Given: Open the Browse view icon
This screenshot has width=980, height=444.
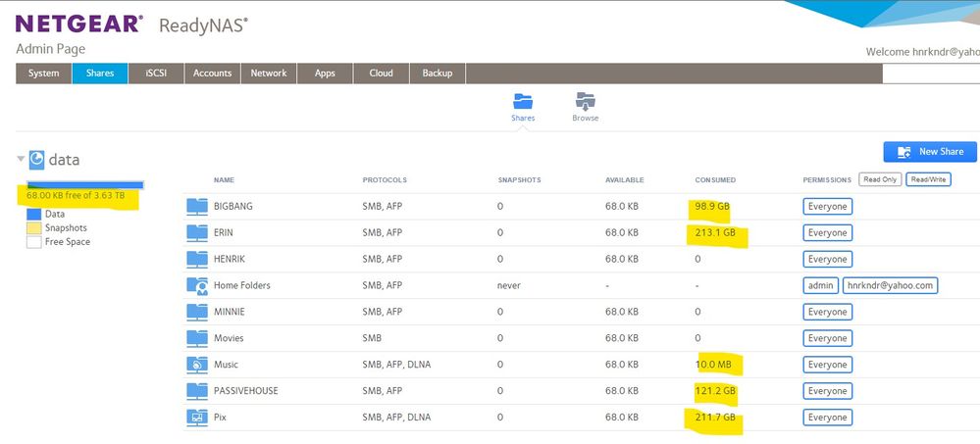Looking at the screenshot, I should (585, 101).
